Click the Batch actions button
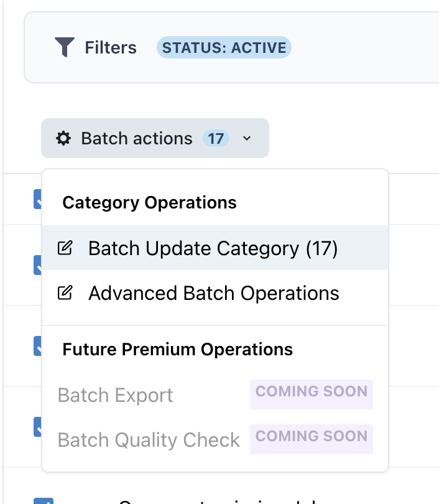 138,138
